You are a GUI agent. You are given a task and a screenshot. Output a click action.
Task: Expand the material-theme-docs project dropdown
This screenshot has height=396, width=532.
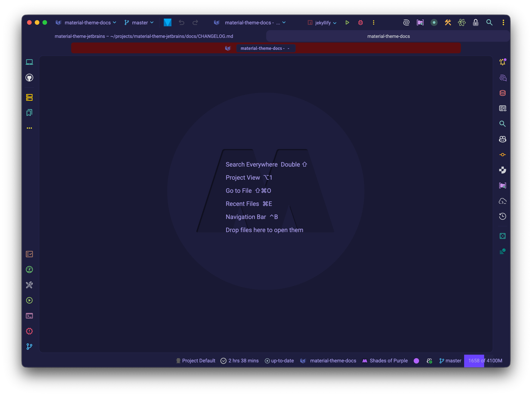click(x=86, y=23)
